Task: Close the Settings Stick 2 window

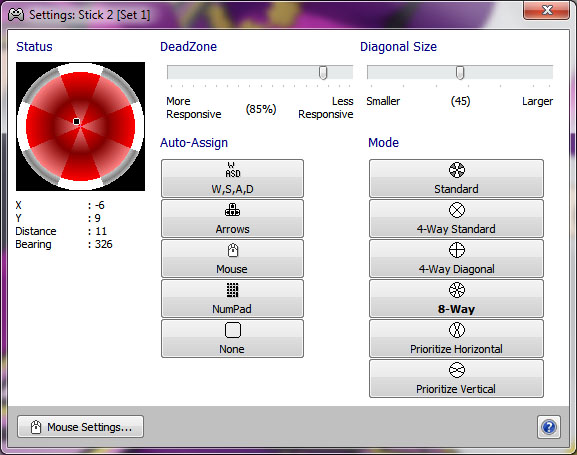Action: click(x=546, y=10)
